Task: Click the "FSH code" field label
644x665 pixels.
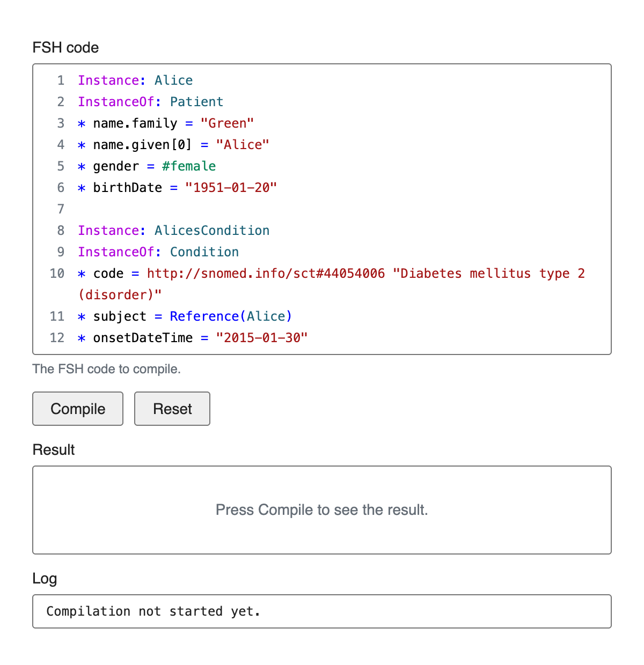Action: [65, 48]
